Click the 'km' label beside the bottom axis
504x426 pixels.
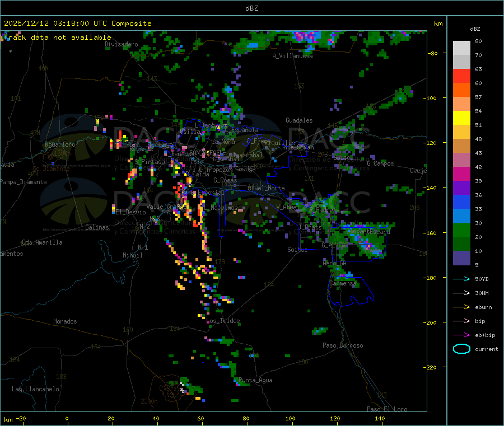[x=8, y=420]
